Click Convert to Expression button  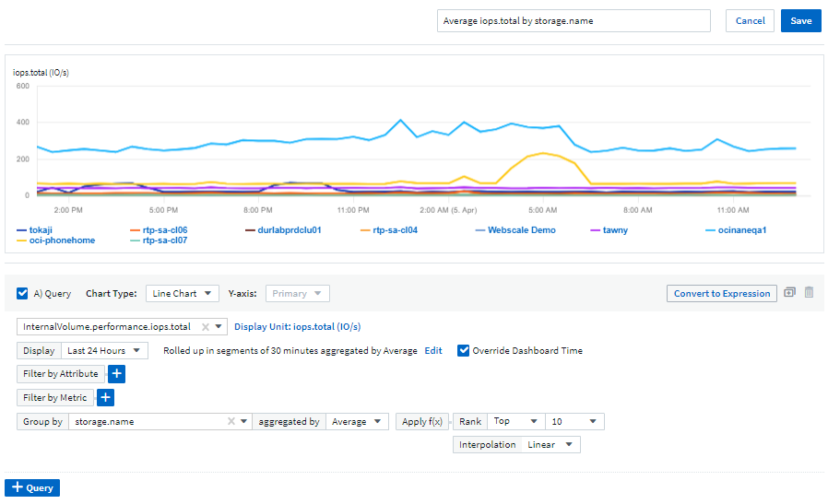(x=721, y=294)
